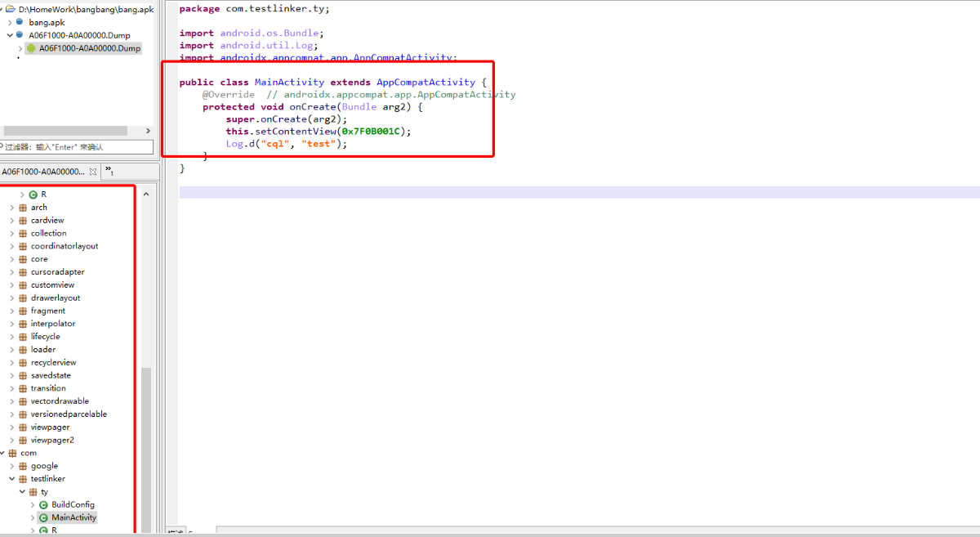The image size is (980, 537).
Task: Click the interpolator package icon
Action: coord(23,324)
